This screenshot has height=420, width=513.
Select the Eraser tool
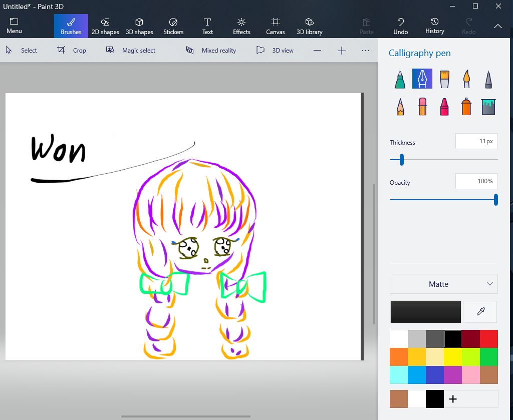click(x=422, y=107)
